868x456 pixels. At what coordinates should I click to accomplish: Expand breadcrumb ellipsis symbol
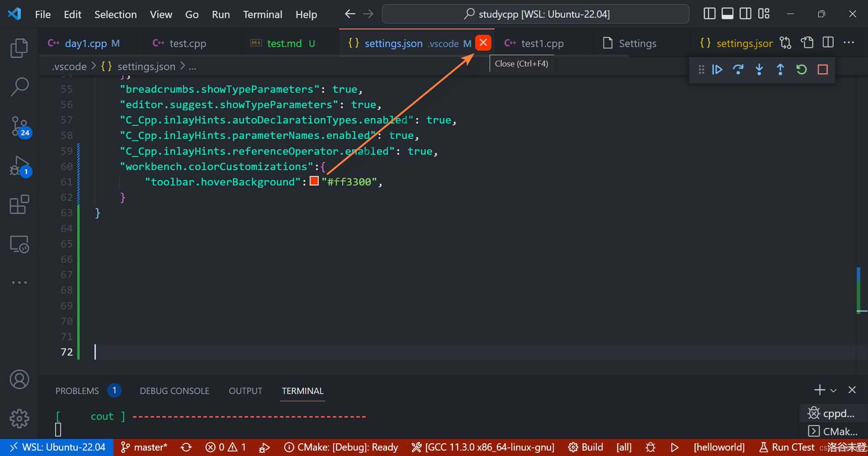pos(193,66)
